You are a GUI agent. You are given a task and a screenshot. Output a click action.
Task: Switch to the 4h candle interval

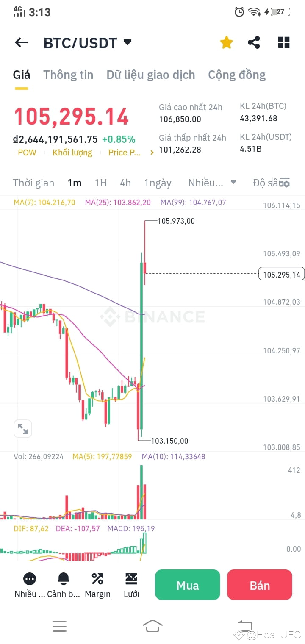click(125, 183)
